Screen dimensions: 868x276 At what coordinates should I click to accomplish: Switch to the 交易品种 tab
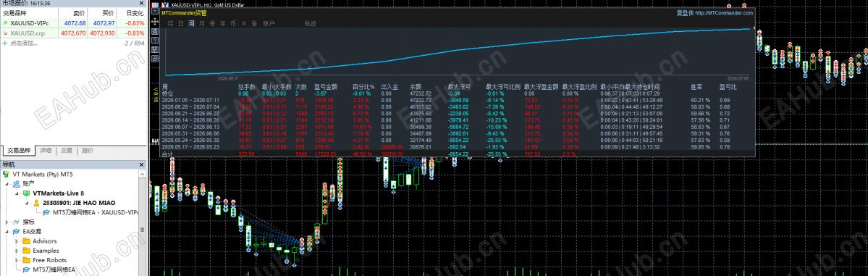(x=19, y=150)
